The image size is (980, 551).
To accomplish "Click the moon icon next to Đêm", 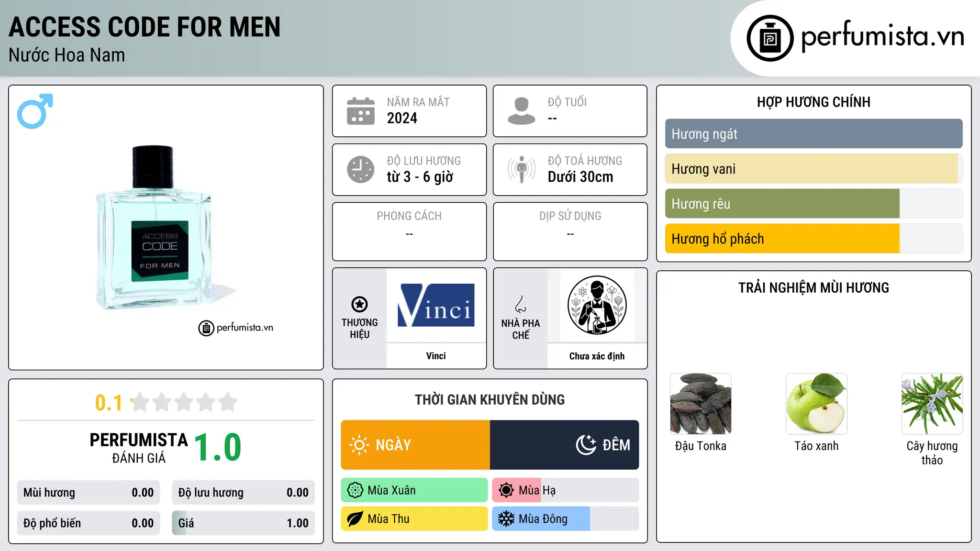I will [586, 445].
